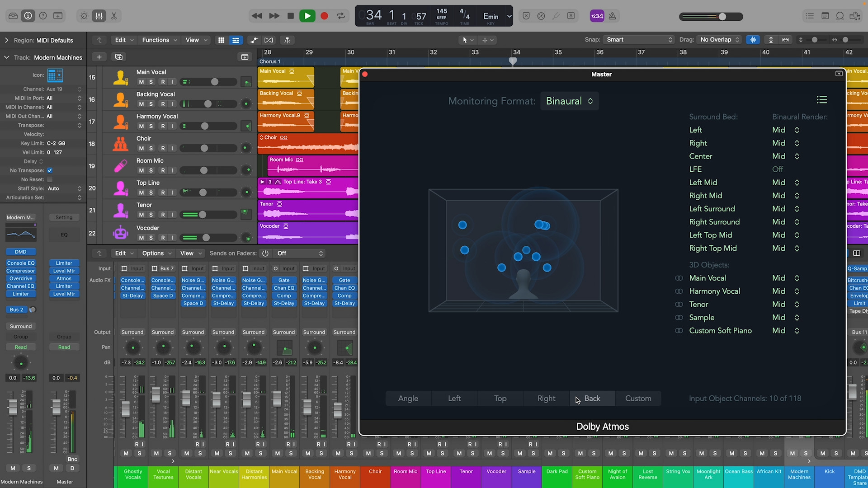Viewport: 868px width, 488px height.
Task: Open the List Editors icon at top right
Action: coord(810,15)
